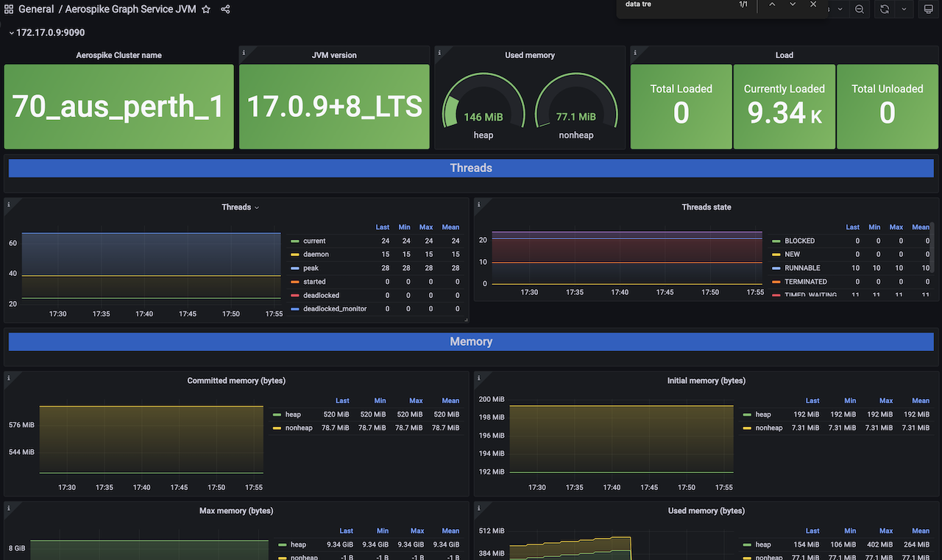The image size is (942, 560).
Task: Change color of NEW series swatch
Action: tap(776, 255)
